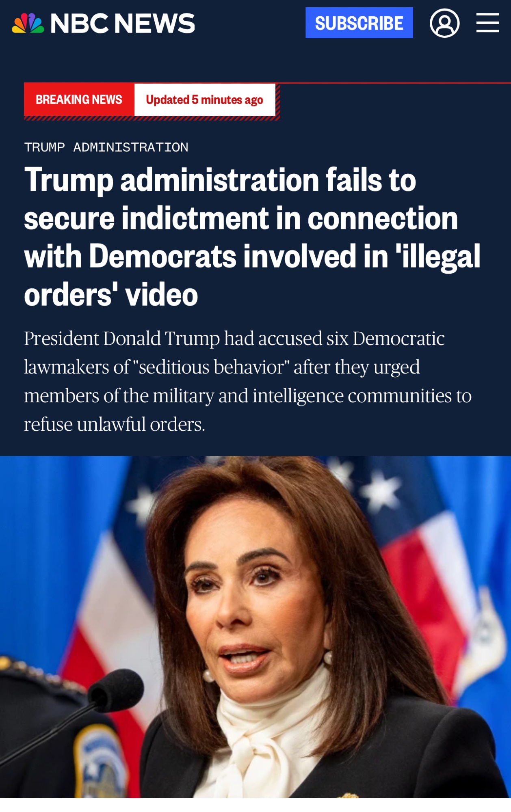This screenshot has width=511, height=812.
Task: Click the article headline about failed indictment
Action: coord(252,237)
